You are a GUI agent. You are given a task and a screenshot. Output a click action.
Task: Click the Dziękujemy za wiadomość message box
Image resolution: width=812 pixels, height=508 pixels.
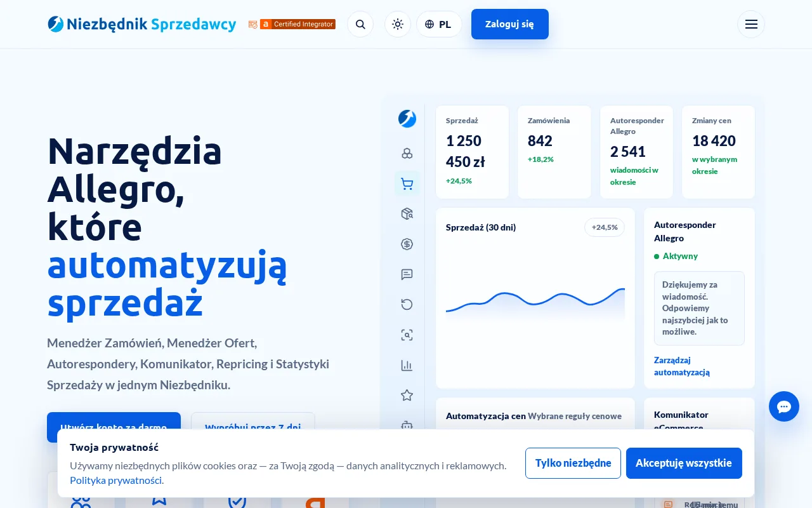point(699,308)
